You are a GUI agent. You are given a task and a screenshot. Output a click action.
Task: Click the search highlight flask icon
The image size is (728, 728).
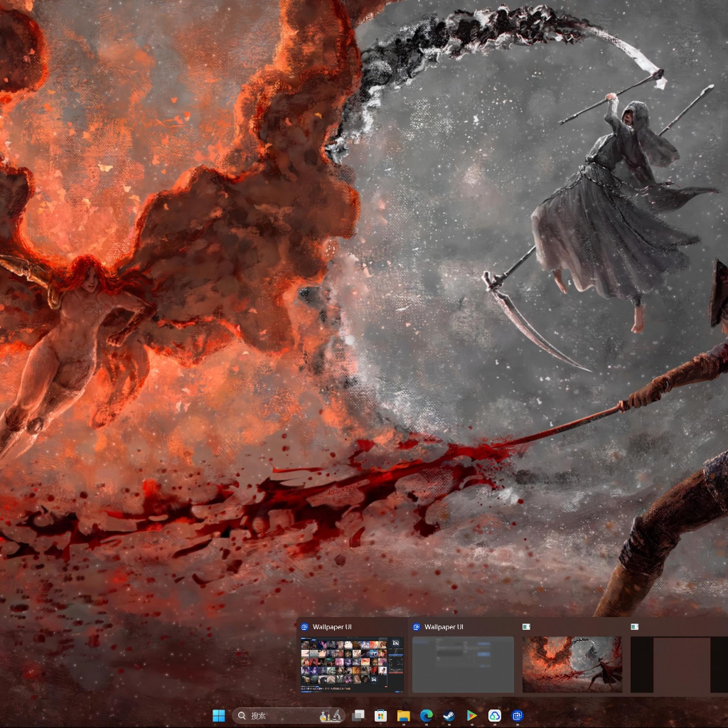(x=331, y=715)
